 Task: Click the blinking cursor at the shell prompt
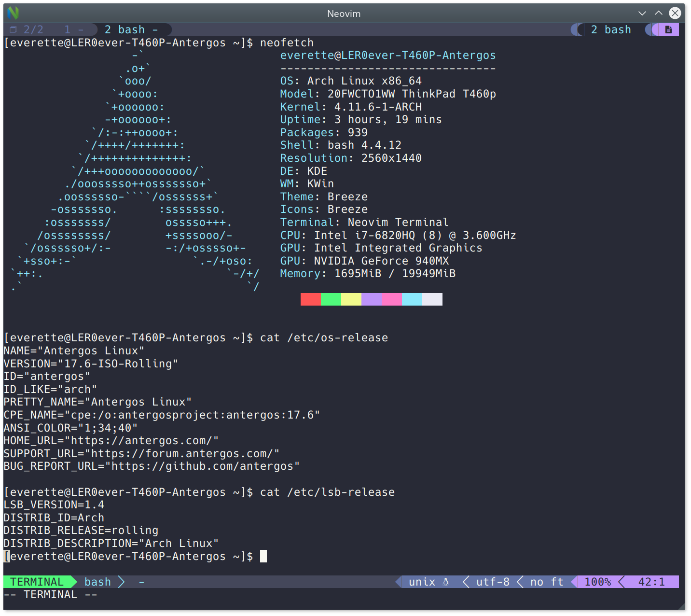pos(263,556)
